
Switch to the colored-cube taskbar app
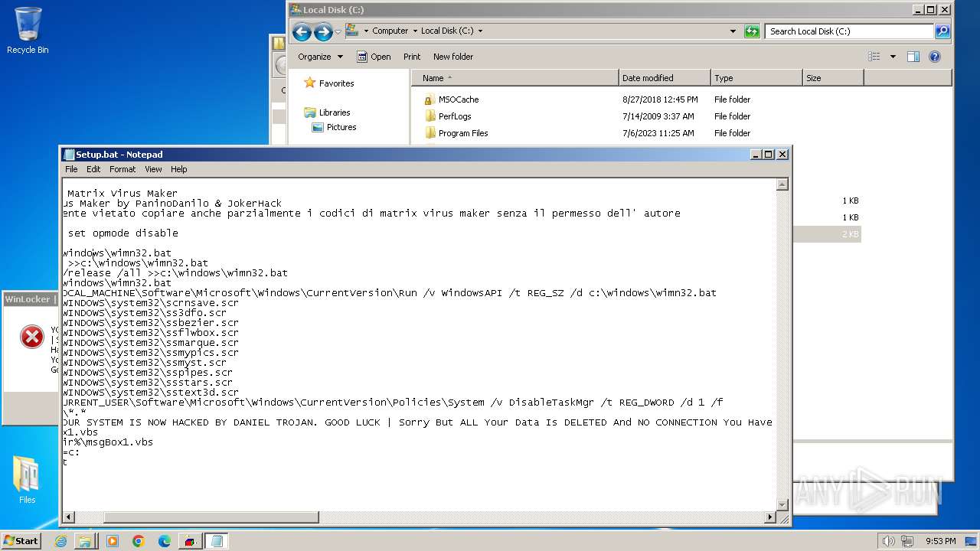[190, 541]
